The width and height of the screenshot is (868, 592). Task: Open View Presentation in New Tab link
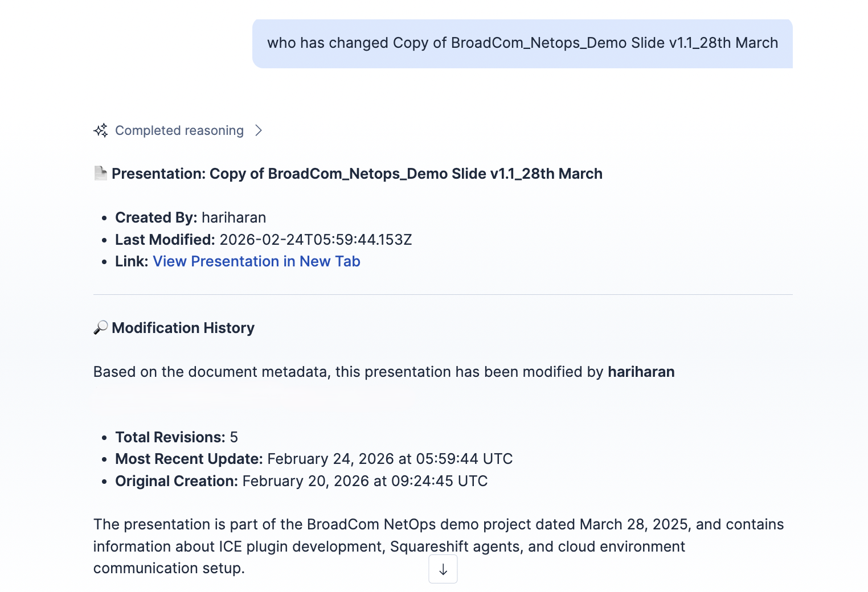[256, 261]
